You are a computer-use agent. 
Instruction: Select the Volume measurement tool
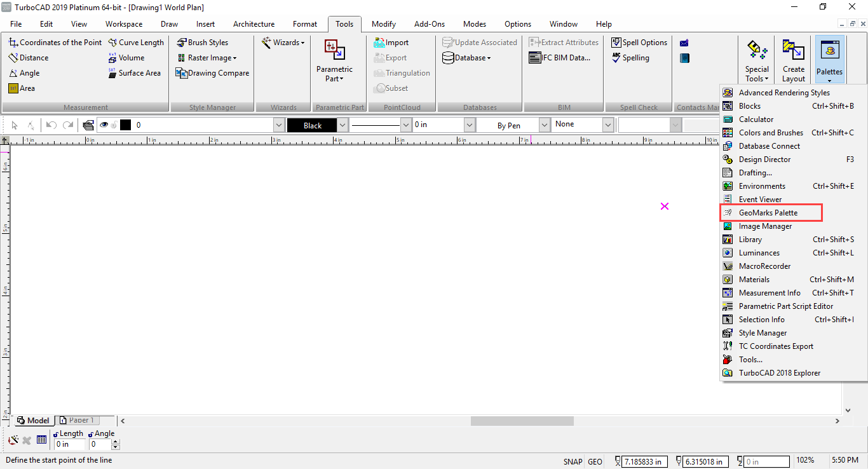pos(126,58)
